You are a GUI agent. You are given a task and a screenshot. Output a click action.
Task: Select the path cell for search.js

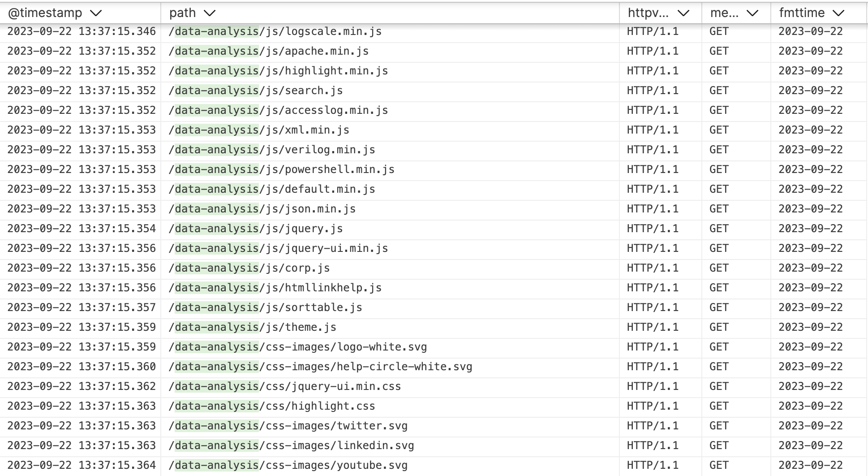pyautogui.click(x=256, y=91)
